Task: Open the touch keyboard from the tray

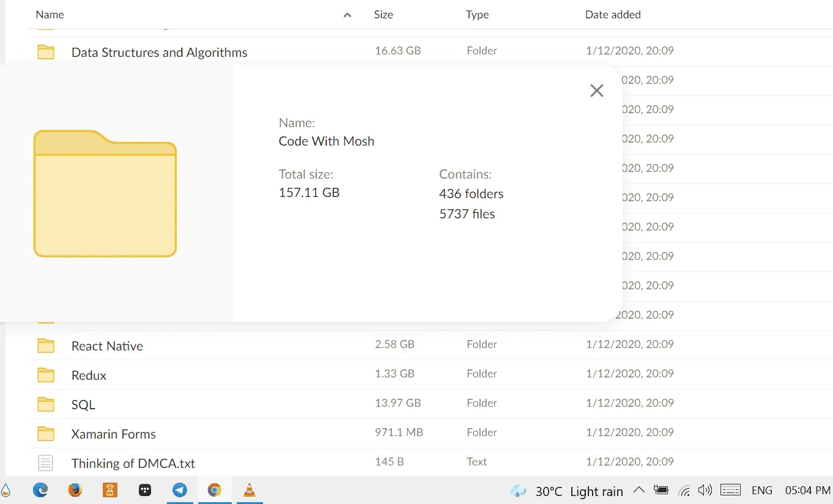Action: [x=731, y=491]
